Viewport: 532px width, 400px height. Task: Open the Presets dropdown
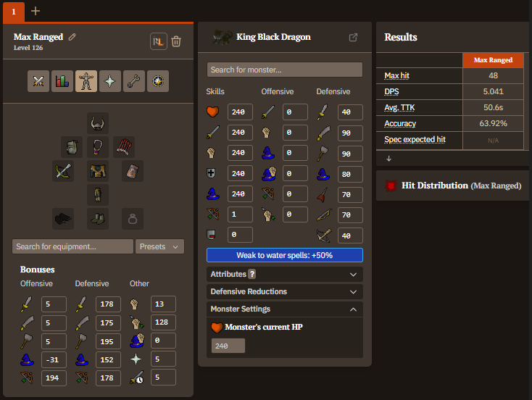(159, 246)
